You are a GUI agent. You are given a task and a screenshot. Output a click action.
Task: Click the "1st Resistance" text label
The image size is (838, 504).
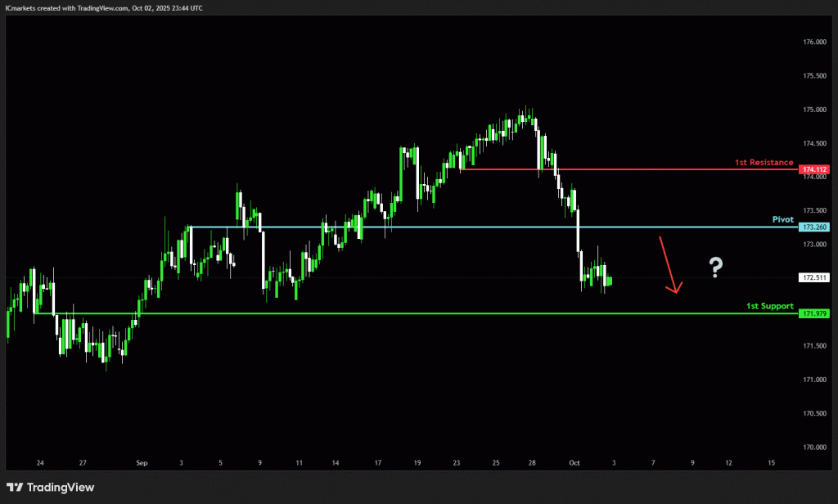(x=764, y=163)
